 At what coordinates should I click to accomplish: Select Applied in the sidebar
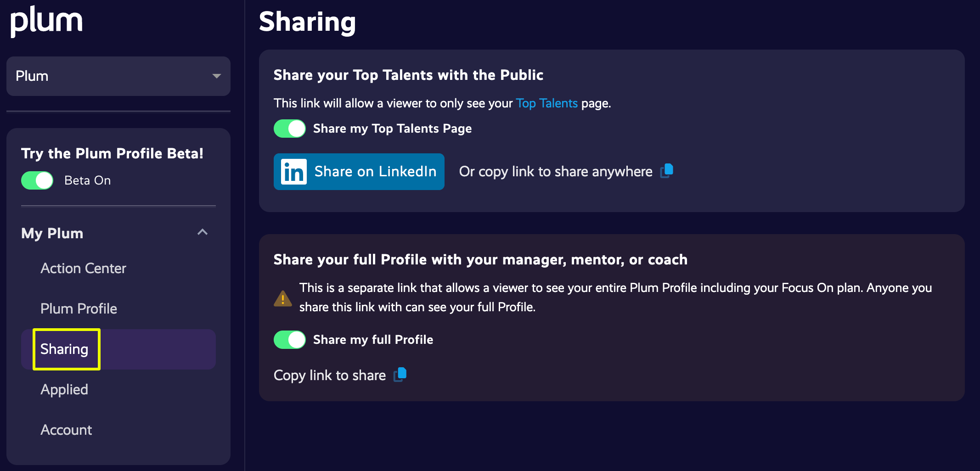pos(64,389)
